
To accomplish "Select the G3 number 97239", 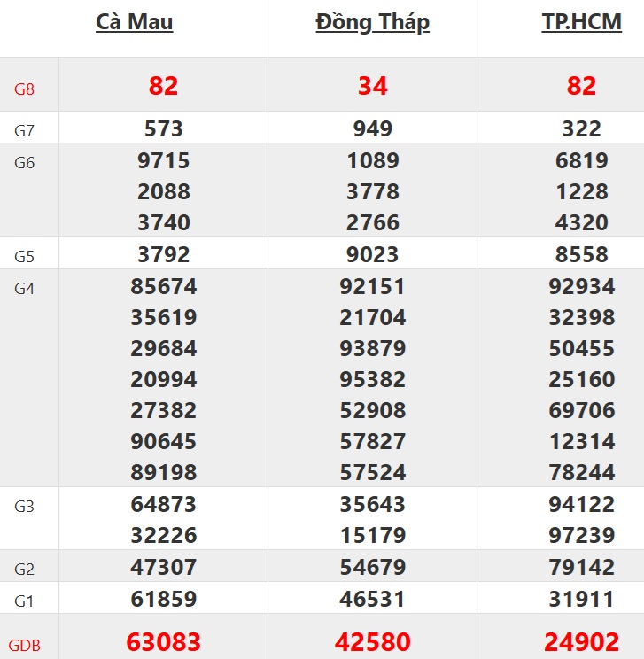I will pyautogui.click(x=581, y=536).
